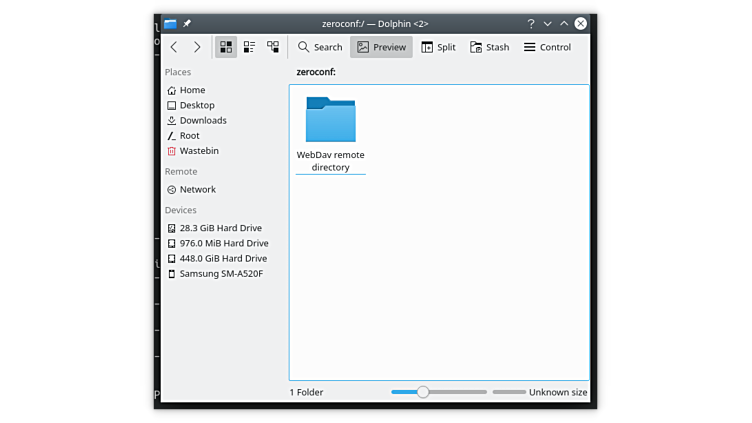Toggle the Preview button off

381,47
